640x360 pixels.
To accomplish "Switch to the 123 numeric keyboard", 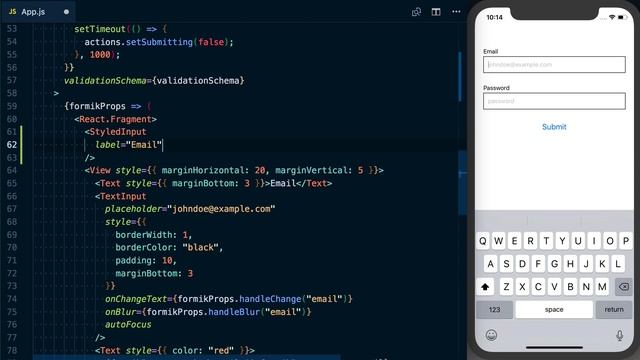I will point(494,309).
